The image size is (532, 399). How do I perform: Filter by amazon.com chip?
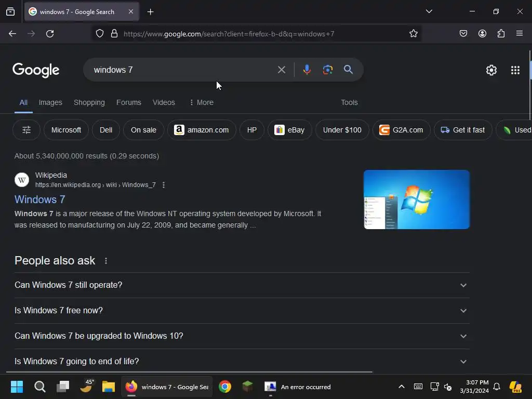202,130
